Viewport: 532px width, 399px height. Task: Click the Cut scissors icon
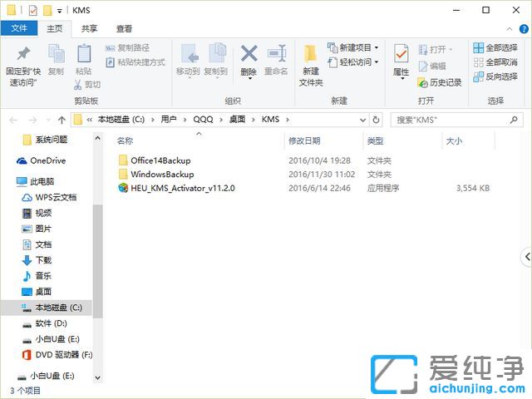pyautogui.click(x=77, y=85)
